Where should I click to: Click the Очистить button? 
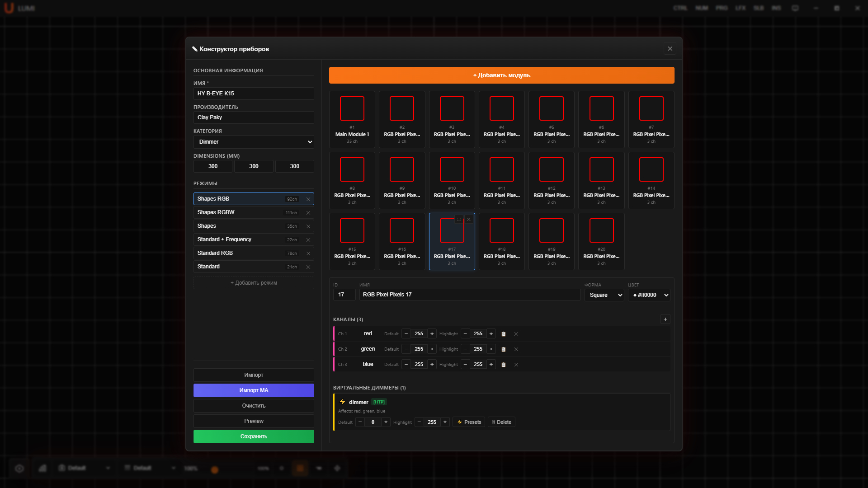(x=254, y=406)
